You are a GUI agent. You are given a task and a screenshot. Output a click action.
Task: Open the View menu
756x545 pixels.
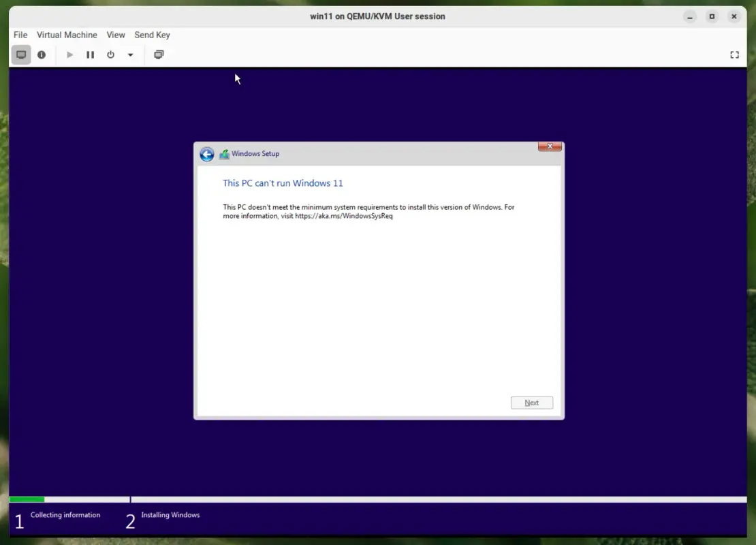tap(116, 35)
